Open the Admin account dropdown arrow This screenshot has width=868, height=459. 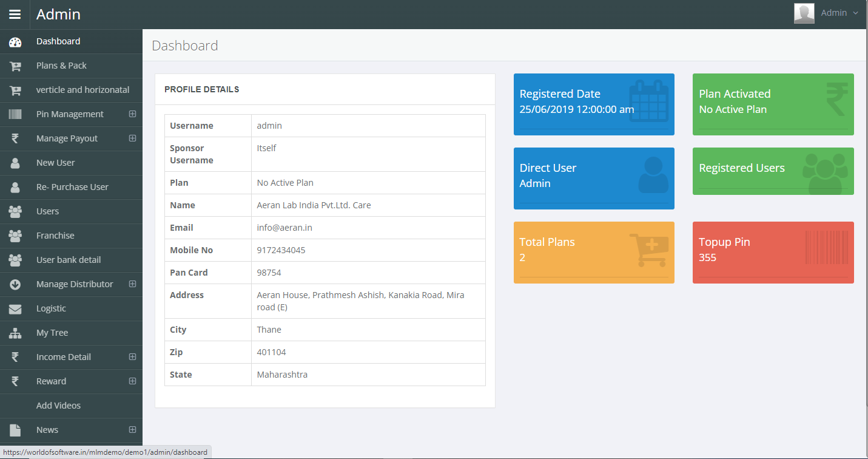point(855,13)
